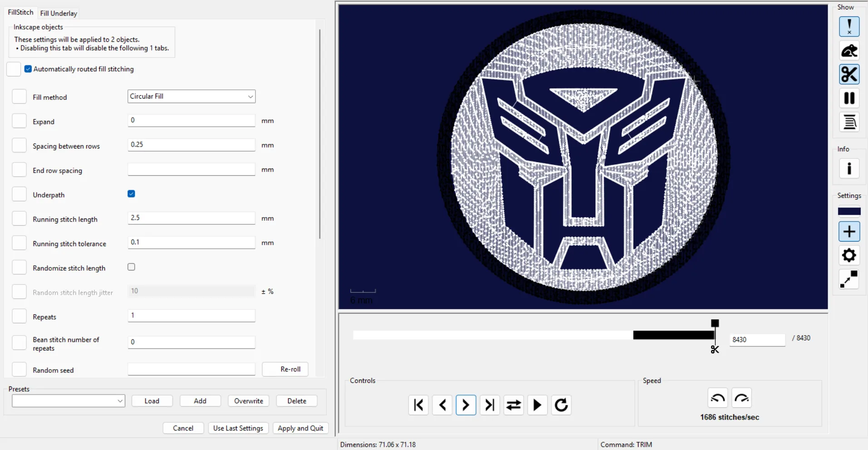
Task: Jump to the first stitch
Action: click(x=418, y=405)
